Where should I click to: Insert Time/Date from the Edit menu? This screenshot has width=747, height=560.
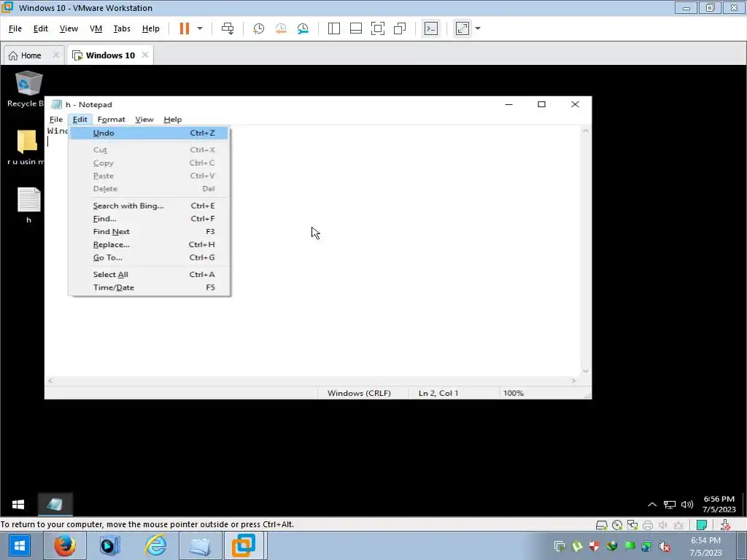(x=149, y=287)
